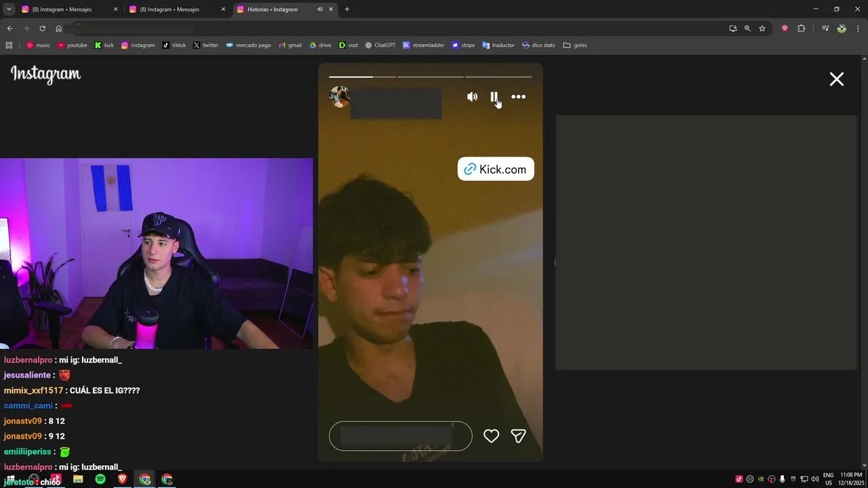
Task: Open the goles bookmarks folder
Action: tap(575, 45)
